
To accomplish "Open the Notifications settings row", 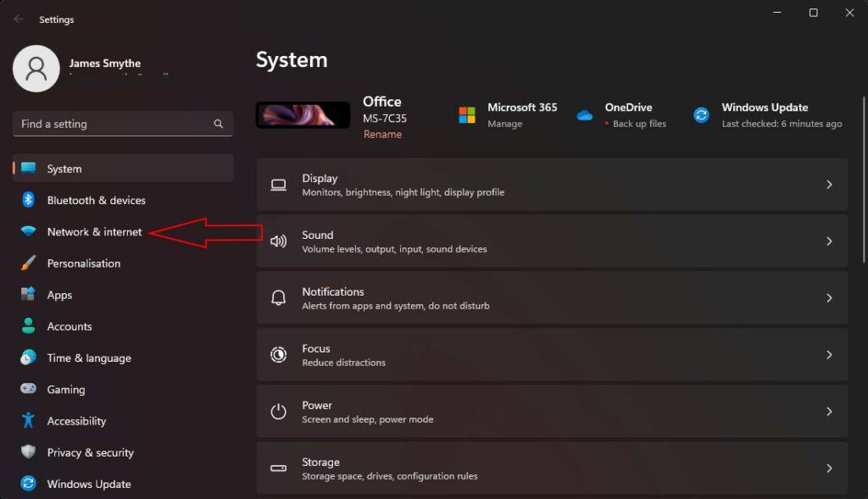I will [551, 298].
